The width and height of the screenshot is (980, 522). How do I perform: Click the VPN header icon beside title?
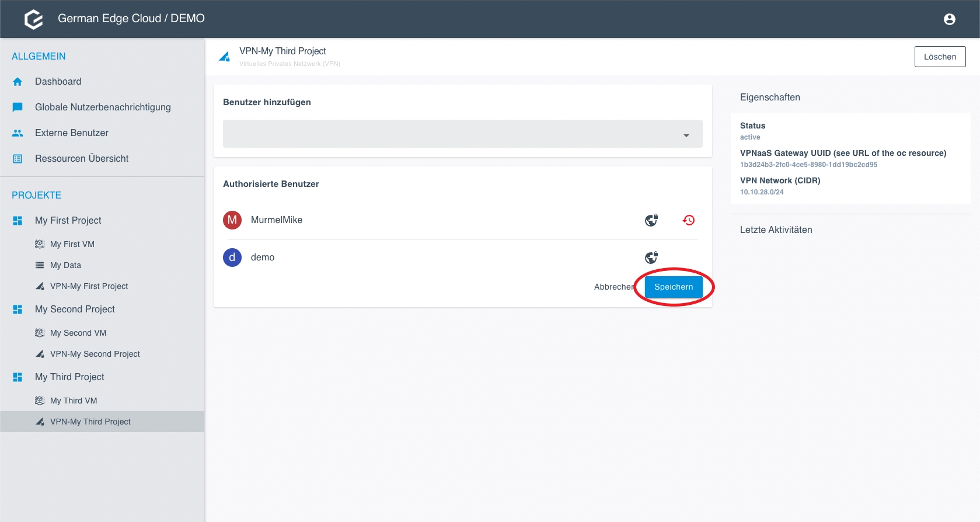(224, 57)
